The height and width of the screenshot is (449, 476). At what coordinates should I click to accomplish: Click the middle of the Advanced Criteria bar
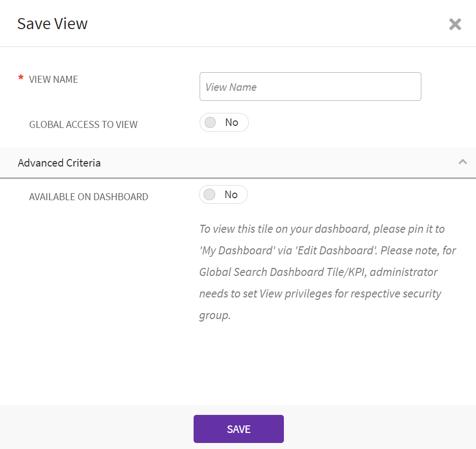click(238, 163)
